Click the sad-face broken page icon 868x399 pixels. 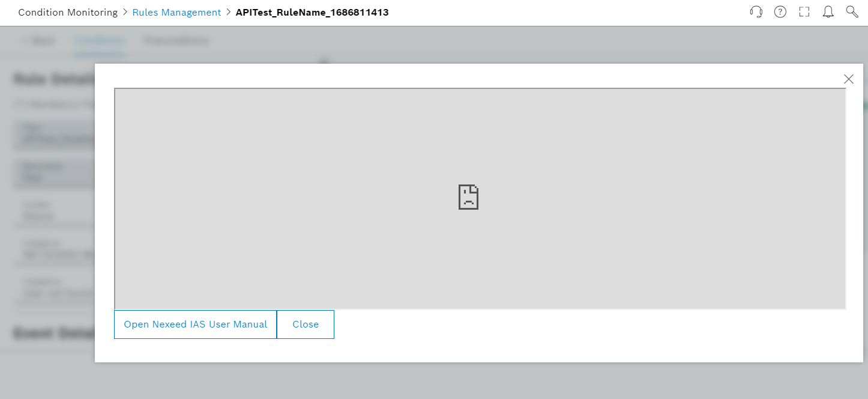click(468, 197)
